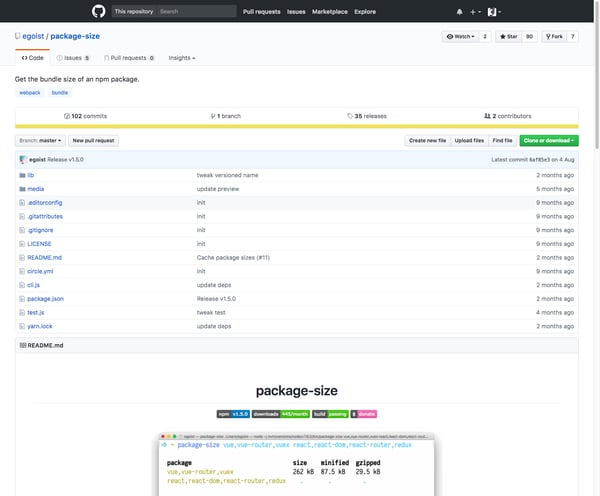The width and height of the screenshot is (600, 496).
Task: Click the .editorconfig file icon
Action: (22, 203)
